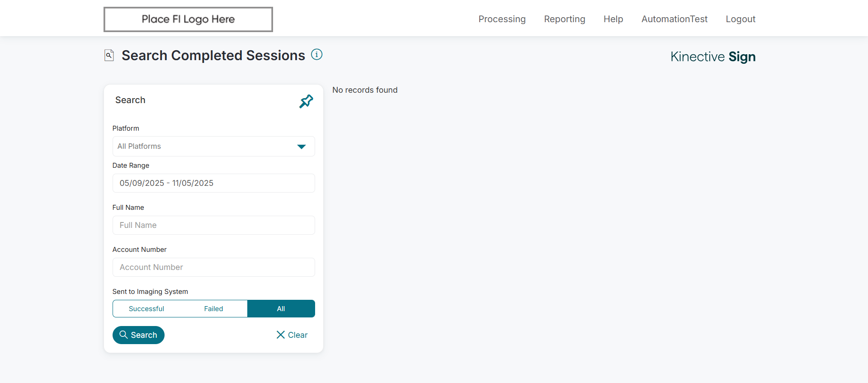Open the AutomationTest user menu
The image size is (868, 383).
674,19
